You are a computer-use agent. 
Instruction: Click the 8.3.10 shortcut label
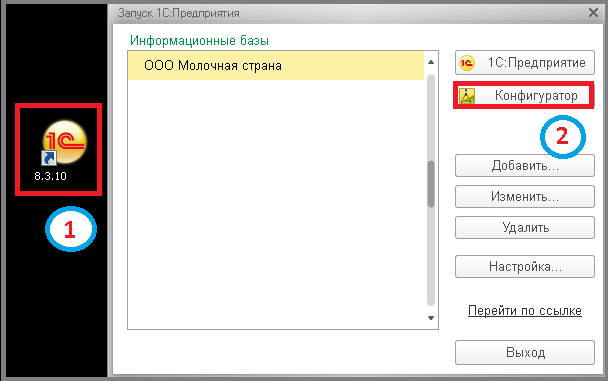(x=50, y=176)
